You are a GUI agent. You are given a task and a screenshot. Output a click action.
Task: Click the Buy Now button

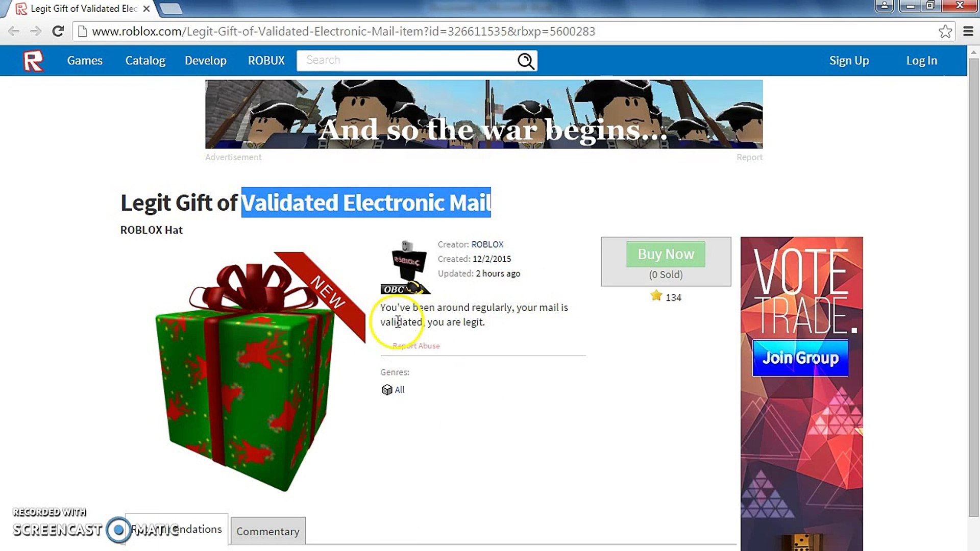click(666, 254)
